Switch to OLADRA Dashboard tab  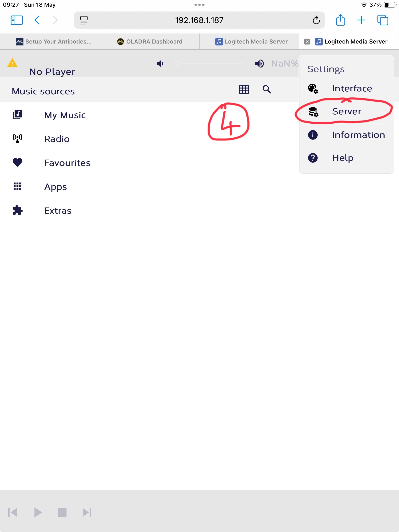pos(150,42)
